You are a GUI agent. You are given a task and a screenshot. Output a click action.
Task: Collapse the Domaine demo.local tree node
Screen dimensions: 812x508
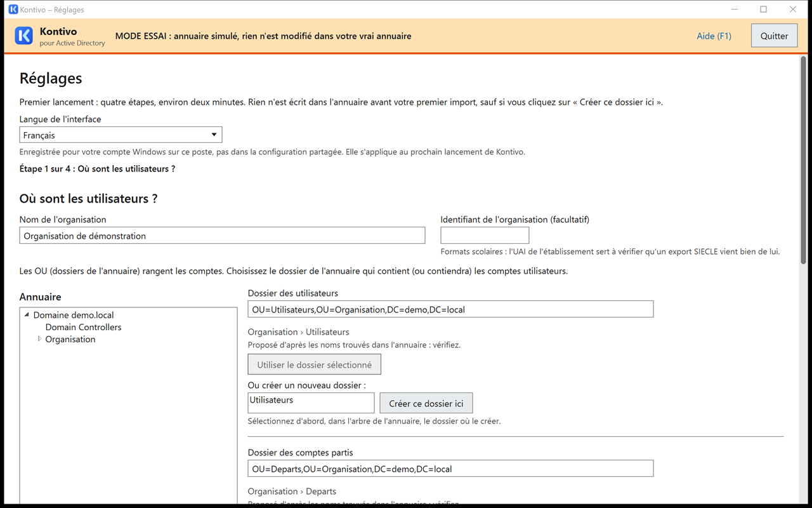27,315
